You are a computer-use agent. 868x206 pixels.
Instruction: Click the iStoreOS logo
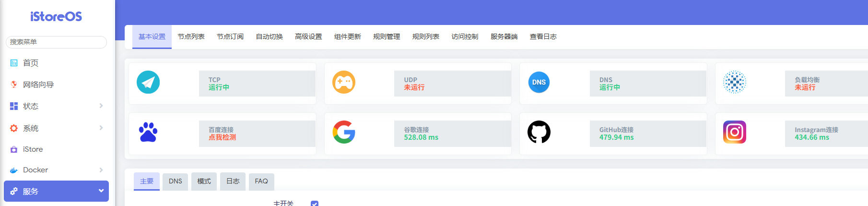(x=56, y=17)
